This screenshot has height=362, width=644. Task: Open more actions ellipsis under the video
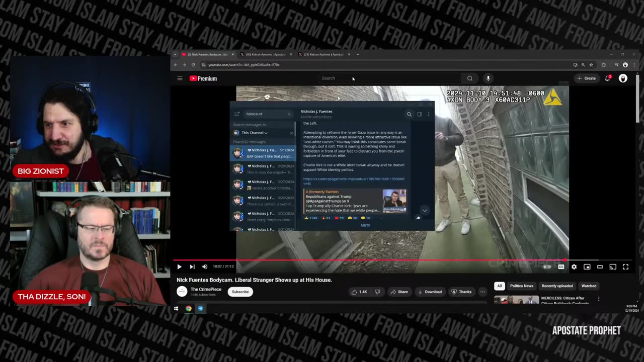tap(482, 292)
